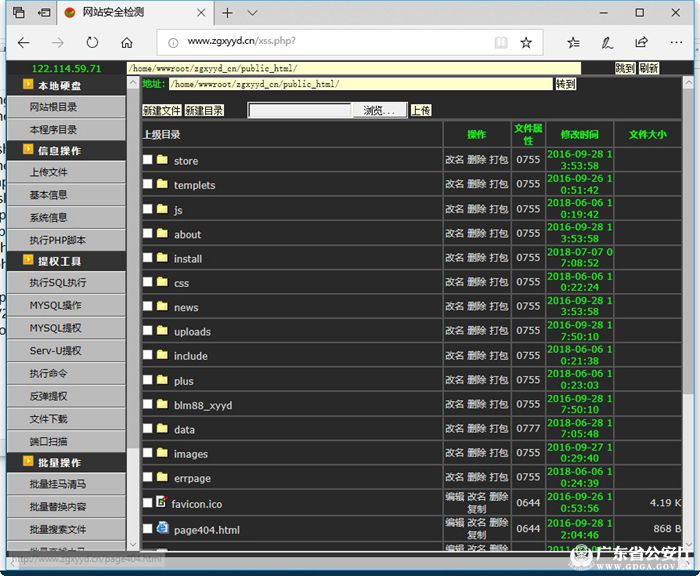
Task: Click the sidebar scrollbar down arrow
Action: tap(133, 544)
